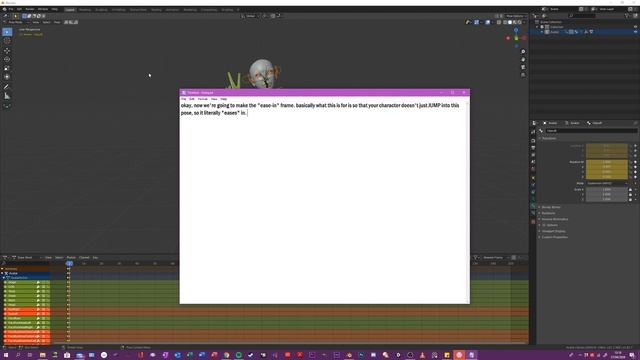The width and height of the screenshot is (640, 360).
Task: Select the Select Box tool in Blender toolbar
Action: pyautogui.click(x=7, y=32)
